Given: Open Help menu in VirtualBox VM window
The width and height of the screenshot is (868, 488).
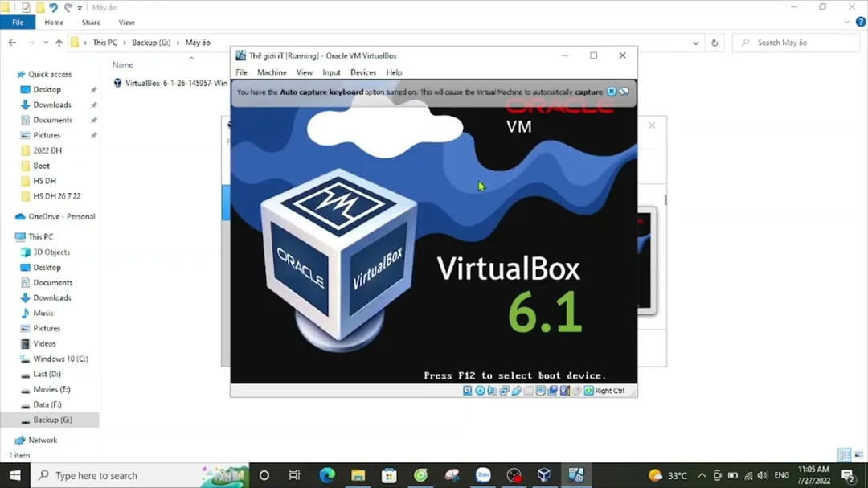Looking at the screenshot, I should point(394,72).
